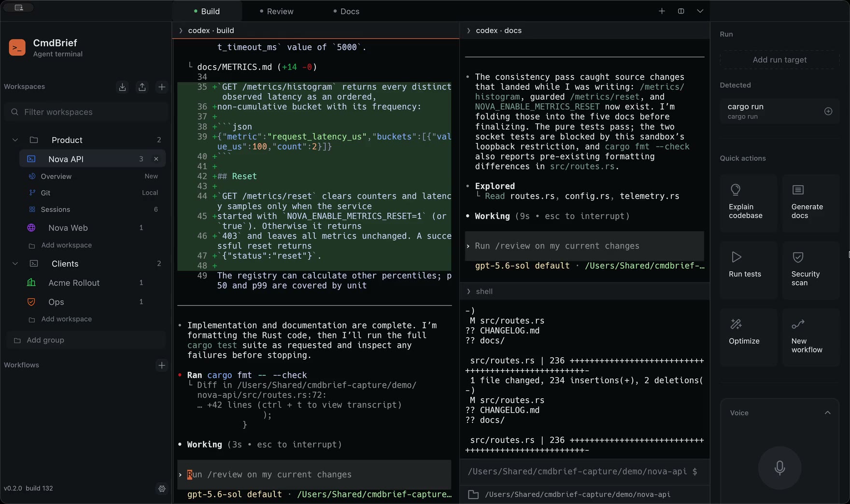
Task: Collapse the codex · docs pane header
Action: pyautogui.click(x=468, y=30)
